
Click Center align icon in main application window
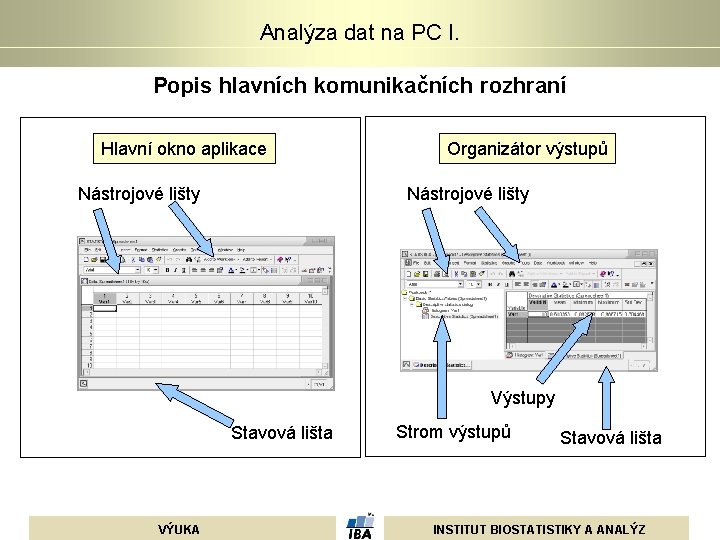point(203,270)
